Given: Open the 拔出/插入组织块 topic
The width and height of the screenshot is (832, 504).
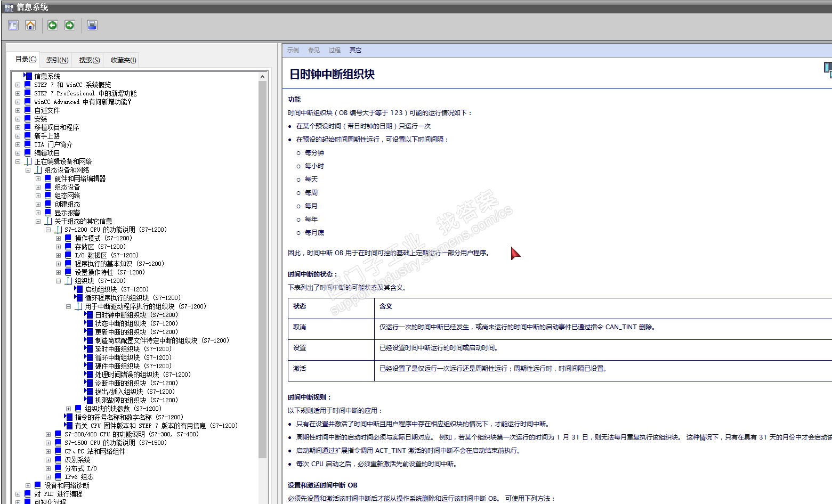Looking at the screenshot, I should click(135, 392).
